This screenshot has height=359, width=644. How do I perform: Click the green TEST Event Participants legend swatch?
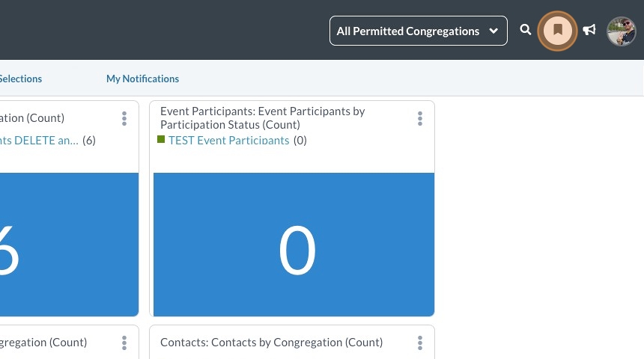coord(161,140)
